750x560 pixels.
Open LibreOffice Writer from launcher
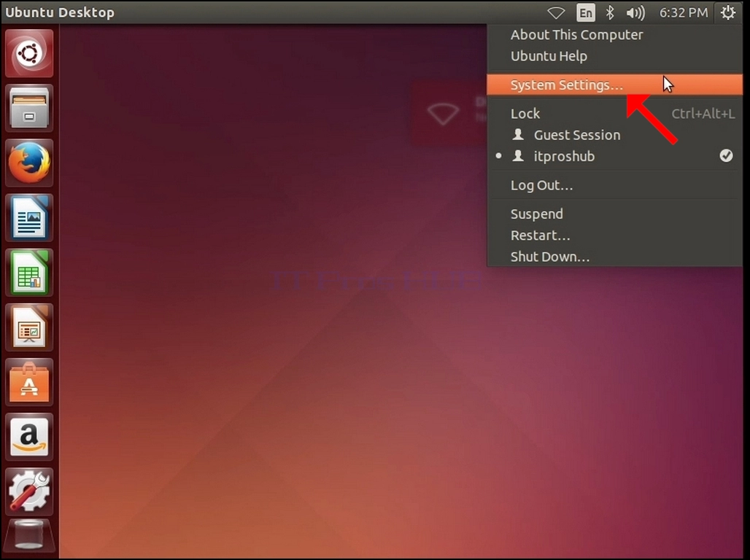tap(29, 217)
